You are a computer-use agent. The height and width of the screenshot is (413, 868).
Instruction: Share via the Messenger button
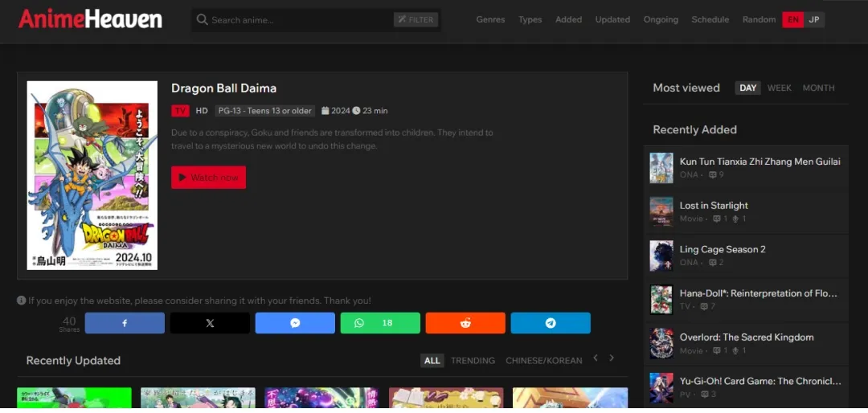(295, 323)
